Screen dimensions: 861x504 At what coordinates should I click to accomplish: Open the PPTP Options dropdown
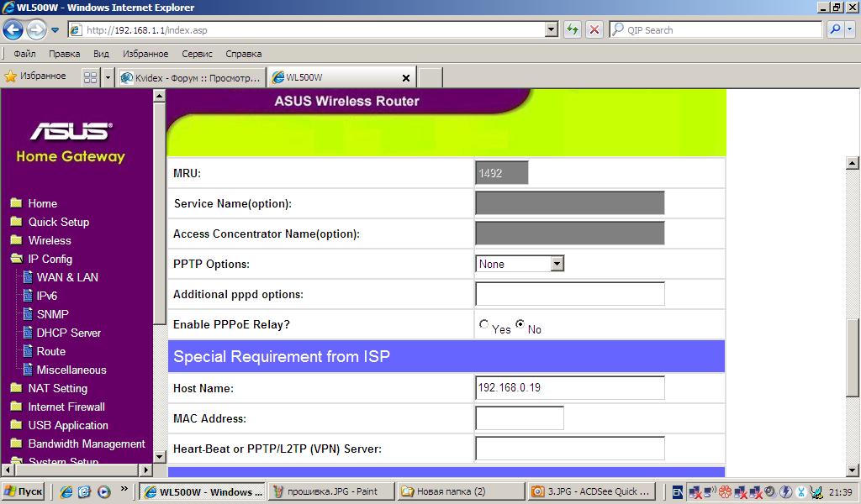[557, 264]
